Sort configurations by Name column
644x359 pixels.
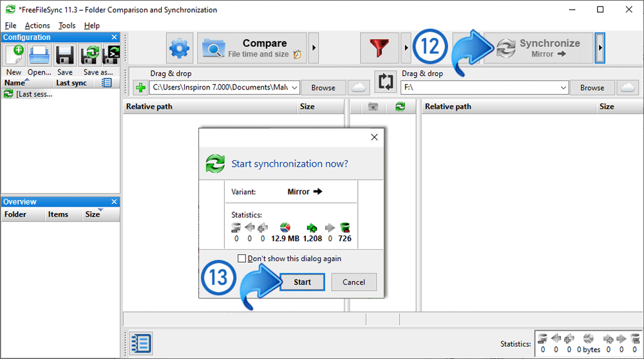click(x=27, y=83)
